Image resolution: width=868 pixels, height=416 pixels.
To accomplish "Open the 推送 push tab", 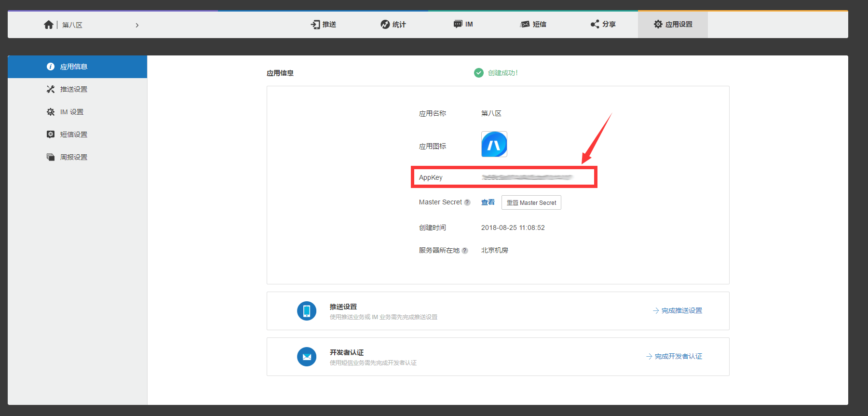I will 324,25.
